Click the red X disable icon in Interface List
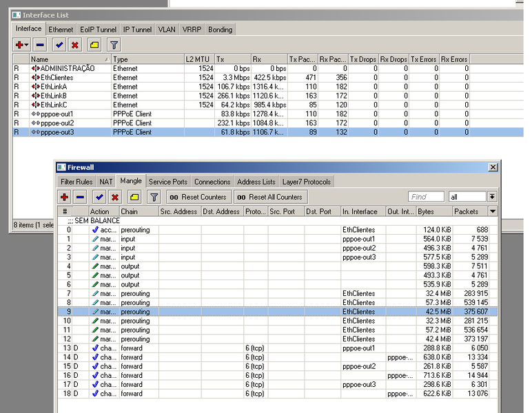This screenshot has width=532, height=413. (x=75, y=45)
